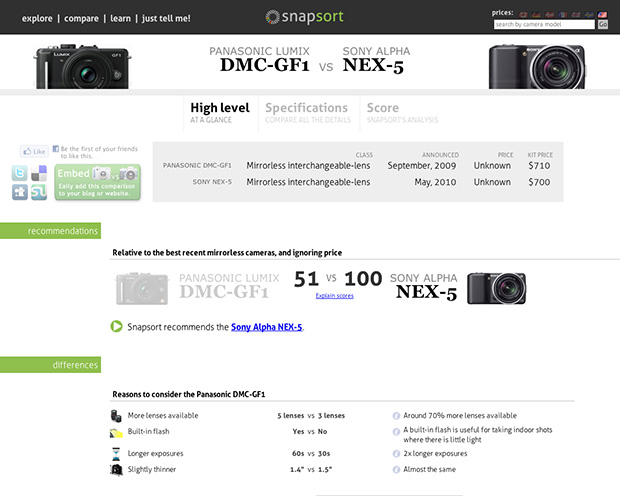The height and width of the screenshot is (496, 620).
Task: Click May, 2010 announced date
Action: 435,182
